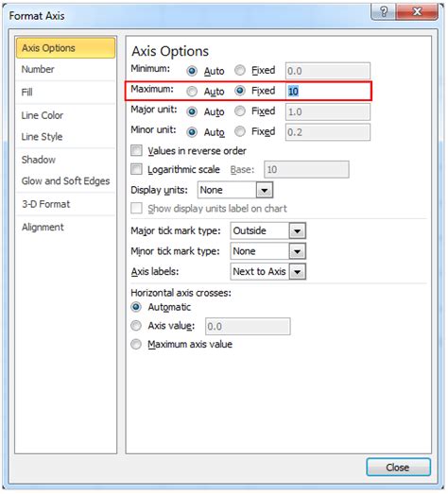
Task: Switch to the 3-D Format category
Action: tap(65, 204)
